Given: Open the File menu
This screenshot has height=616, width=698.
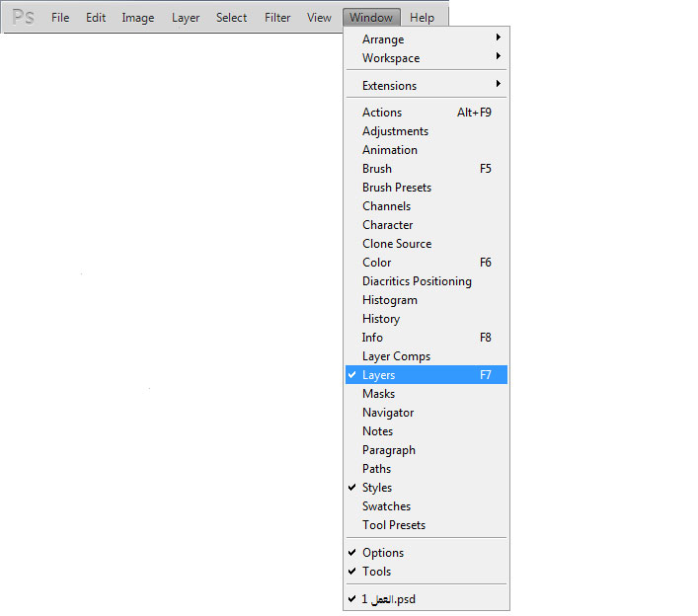Looking at the screenshot, I should [x=60, y=18].
